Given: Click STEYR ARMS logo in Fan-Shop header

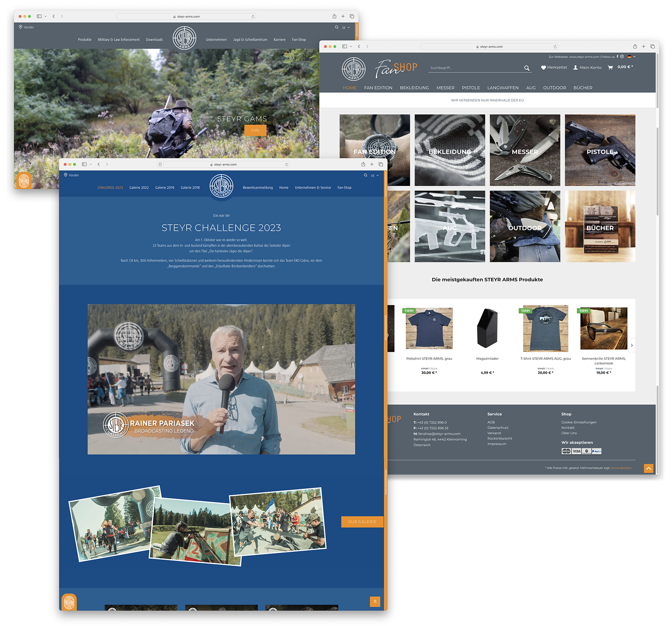Looking at the screenshot, I should (353, 69).
